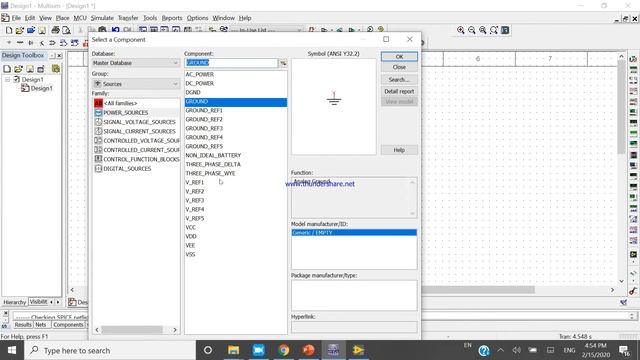Click the Full screen toolbar icon

coord(505,30)
